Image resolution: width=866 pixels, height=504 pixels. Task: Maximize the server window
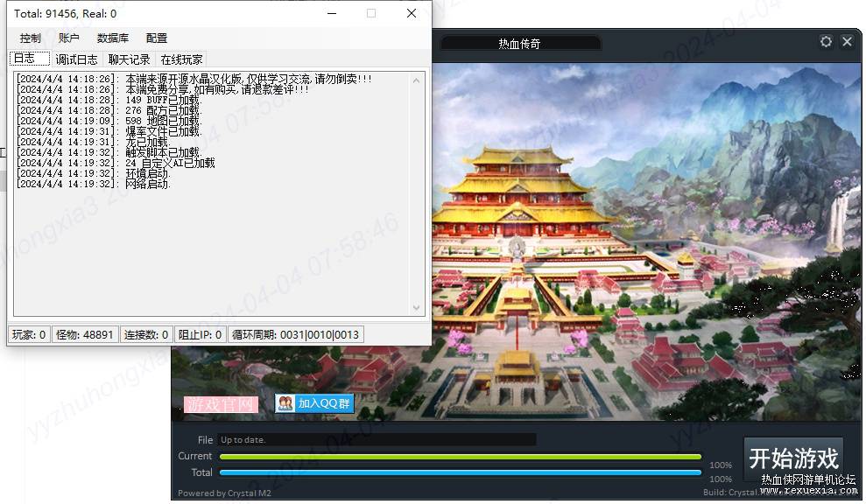[x=371, y=13]
